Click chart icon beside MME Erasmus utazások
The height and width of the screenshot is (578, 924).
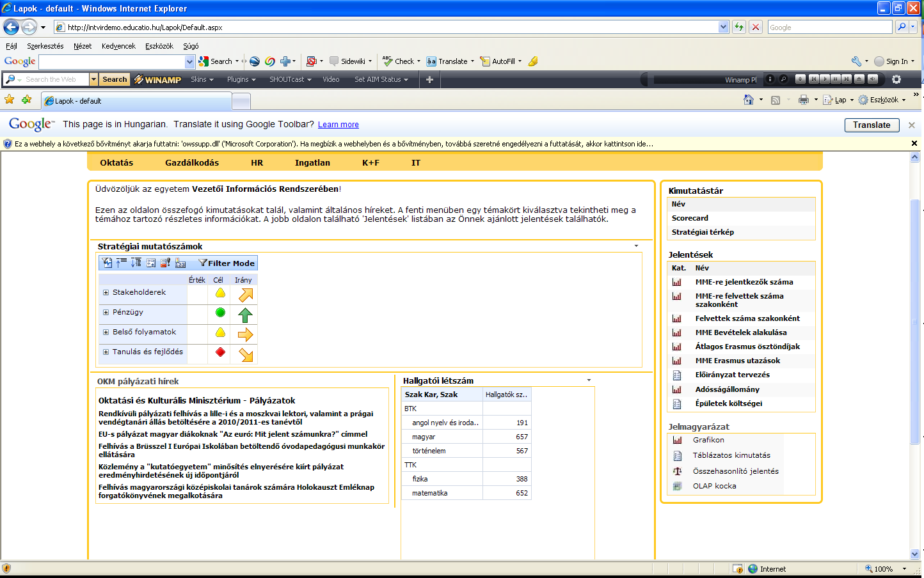click(676, 361)
